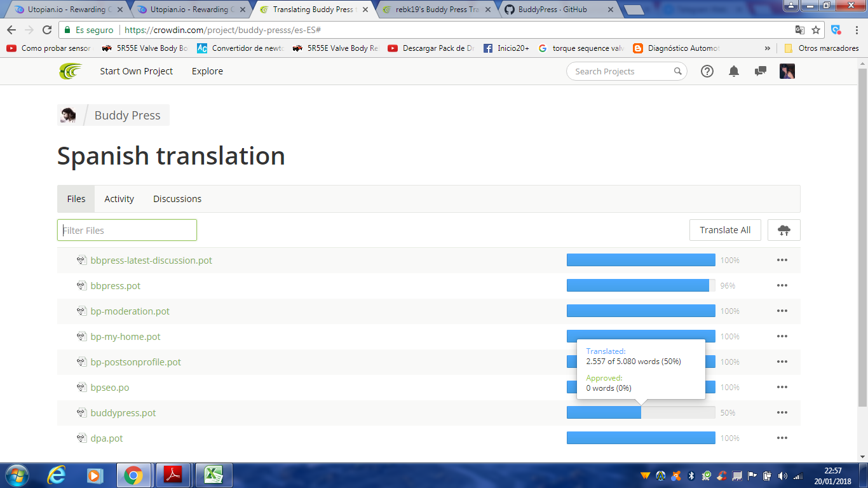Viewport: 868px width, 488px height.
Task: Click file icon beside bp-postsonprofile.pot
Action: (81, 362)
